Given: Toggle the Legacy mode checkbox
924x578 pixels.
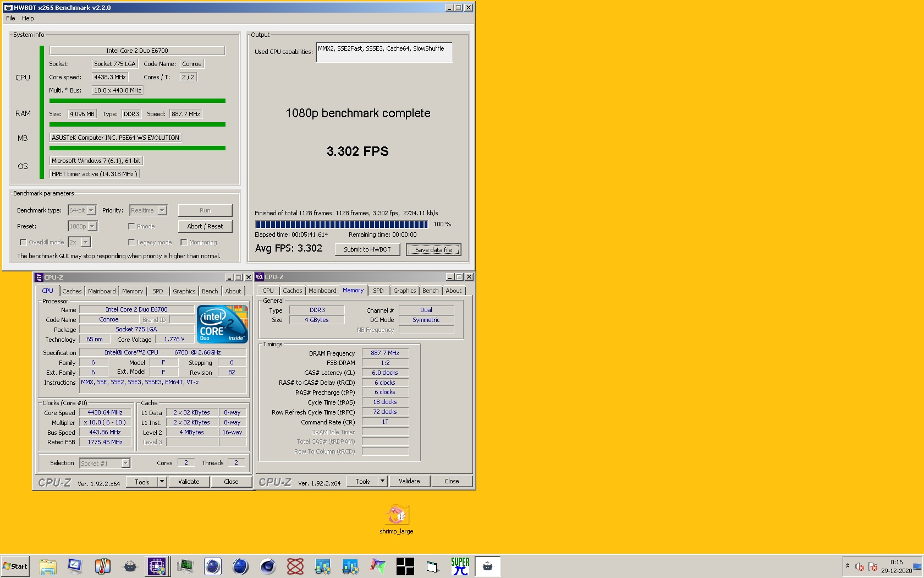Looking at the screenshot, I should (131, 242).
